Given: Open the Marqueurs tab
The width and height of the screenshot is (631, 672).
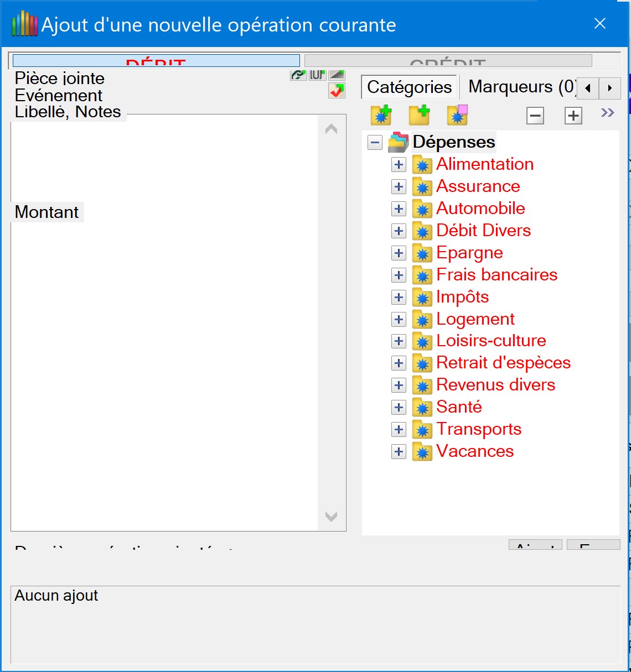Looking at the screenshot, I should click(520, 87).
